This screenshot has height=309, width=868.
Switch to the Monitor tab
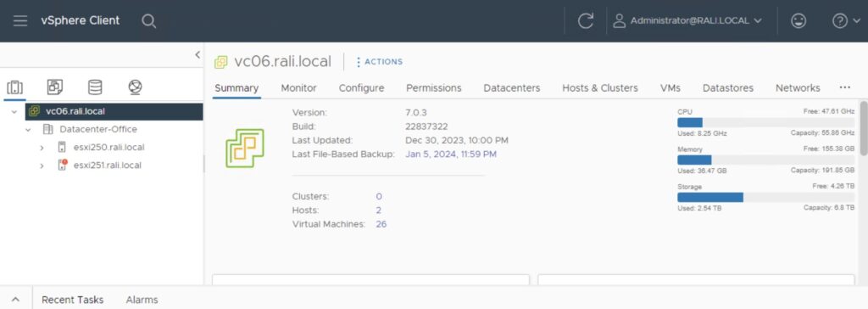[x=299, y=87]
